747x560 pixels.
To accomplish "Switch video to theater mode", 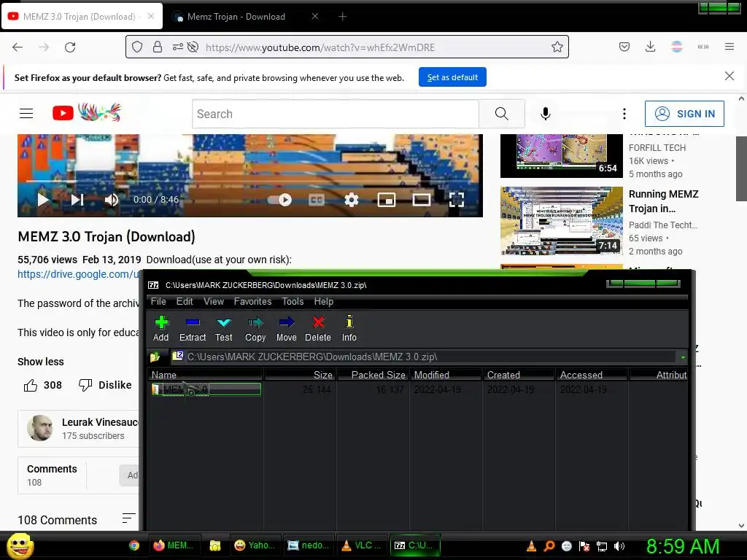I will pos(421,200).
